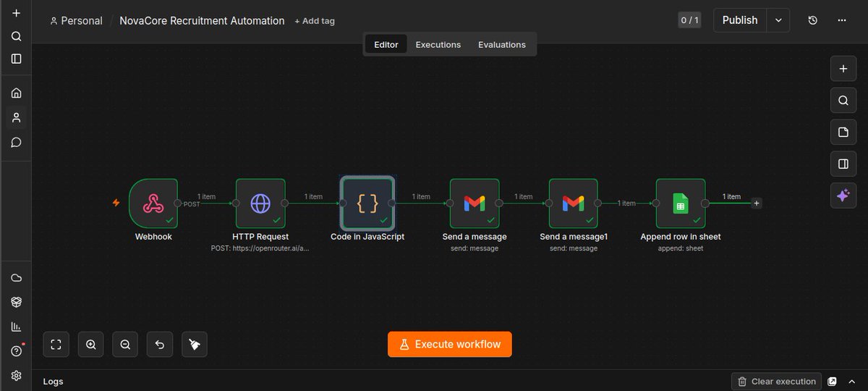This screenshot has height=391, width=868.
Task: Select the HTTP Request node
Action: tap(260, 203)
